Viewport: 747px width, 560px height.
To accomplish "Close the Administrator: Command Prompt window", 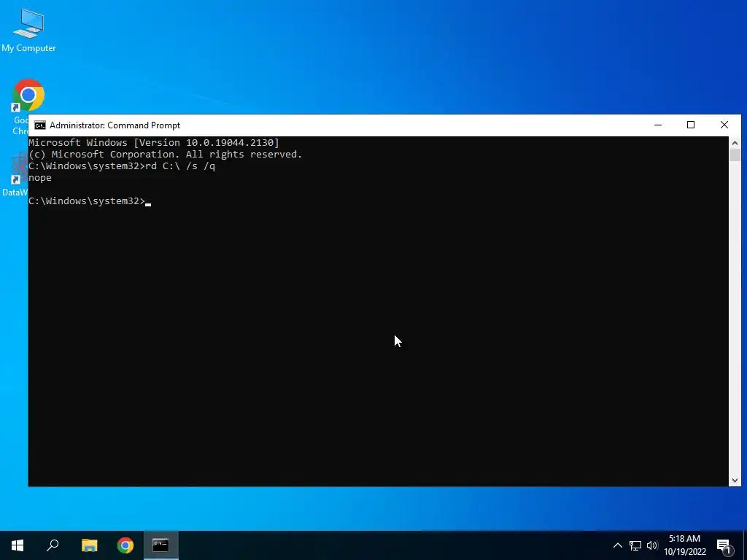I will coord(724,125).
